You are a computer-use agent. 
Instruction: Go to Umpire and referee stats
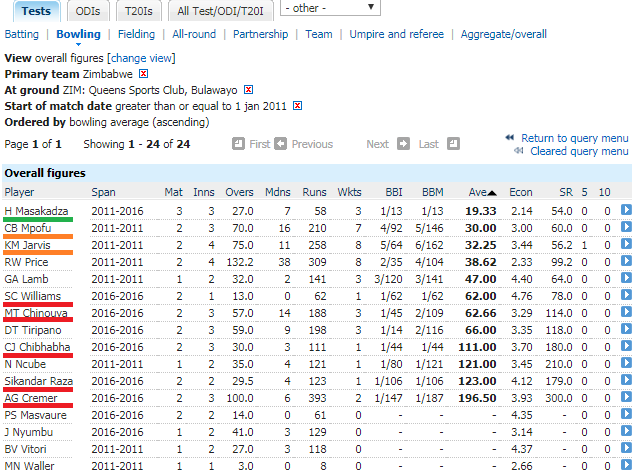pos(396,34)
